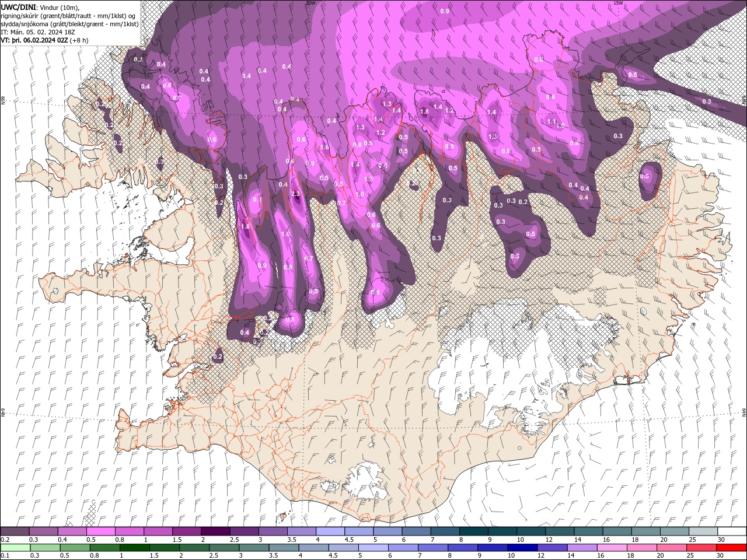Select the lilac 14 rain legend swatch
747x560 pixels.
click(582, 548)
